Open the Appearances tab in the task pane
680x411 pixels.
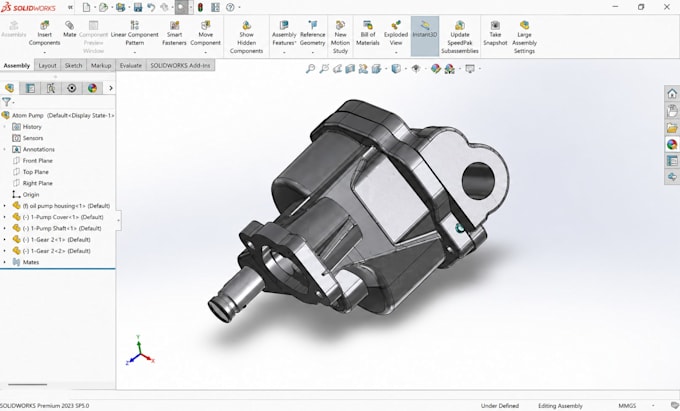click(672, 144)
